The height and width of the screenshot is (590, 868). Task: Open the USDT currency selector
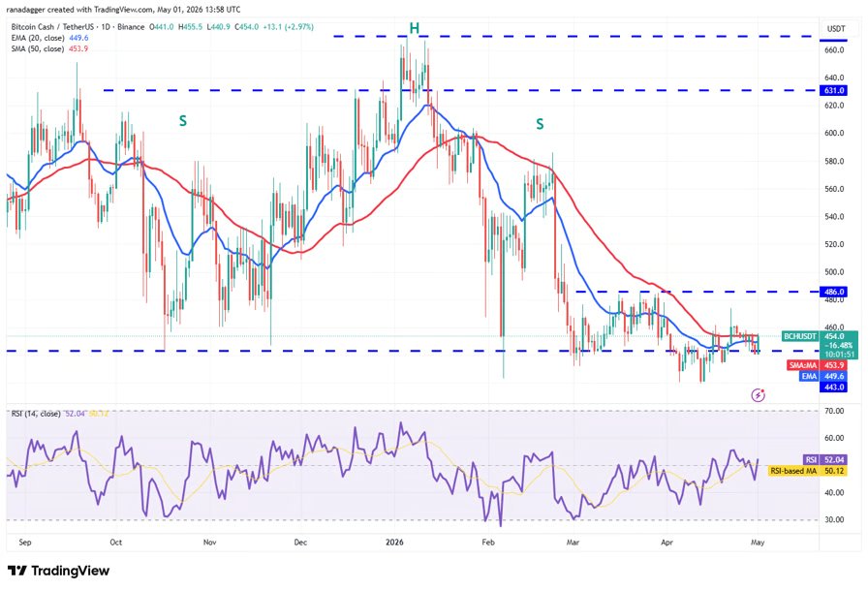(836, 29)
